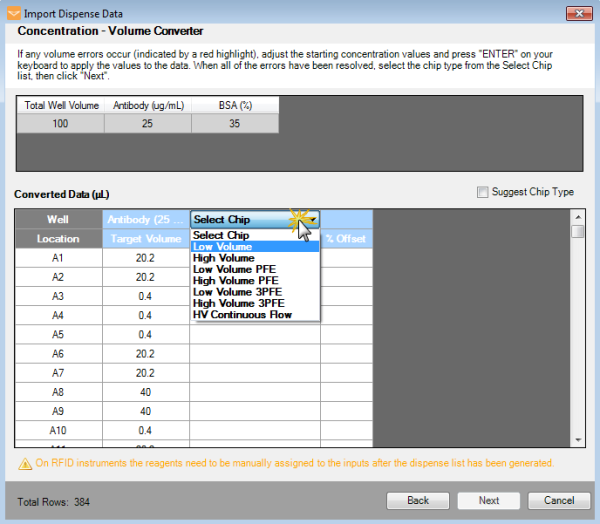This screenshot has width=600, height=524.
Task: Close the Import Dispense Data dialog
Action: tap(577, 12)
